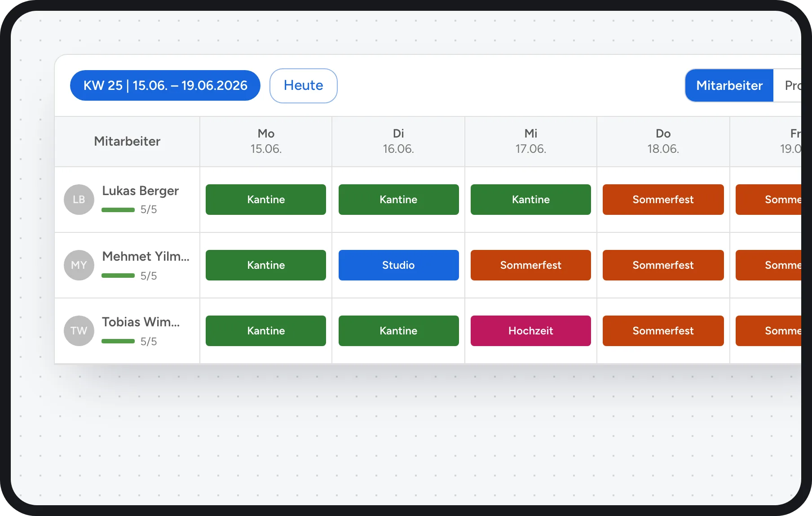812x516 pixels.
Task: Click the name Mehmet Yilm...
Action: (146, 256)
